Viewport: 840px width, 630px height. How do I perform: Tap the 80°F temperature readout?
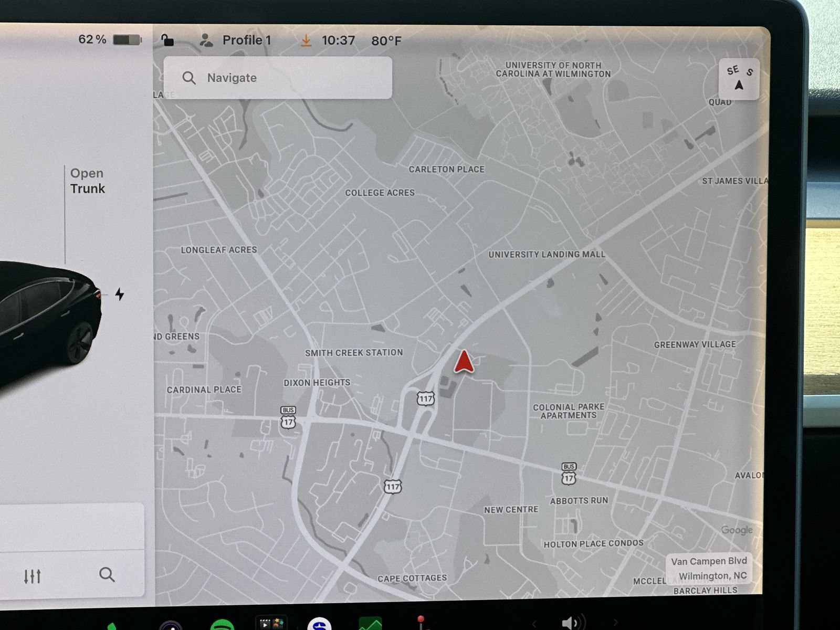(386, 41)
